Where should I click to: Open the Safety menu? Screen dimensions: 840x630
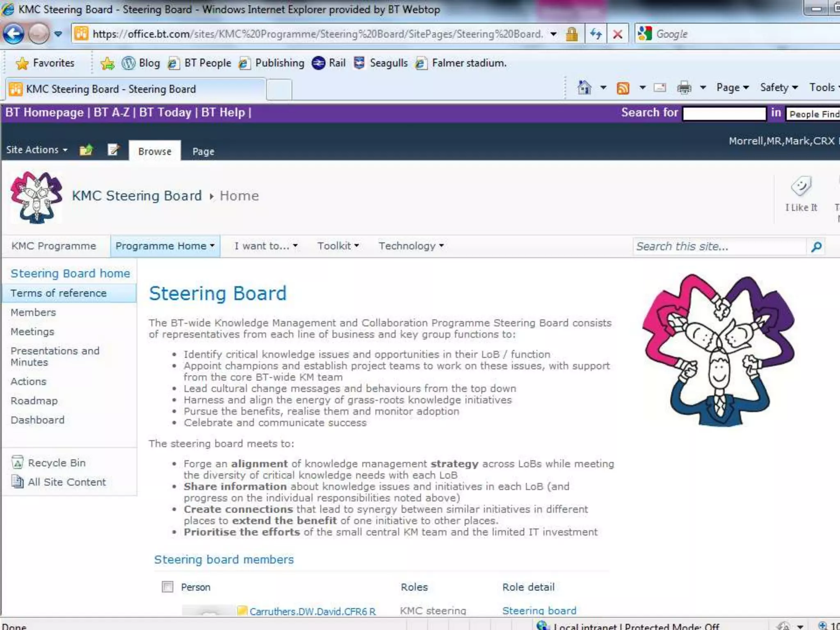[779, 87]
